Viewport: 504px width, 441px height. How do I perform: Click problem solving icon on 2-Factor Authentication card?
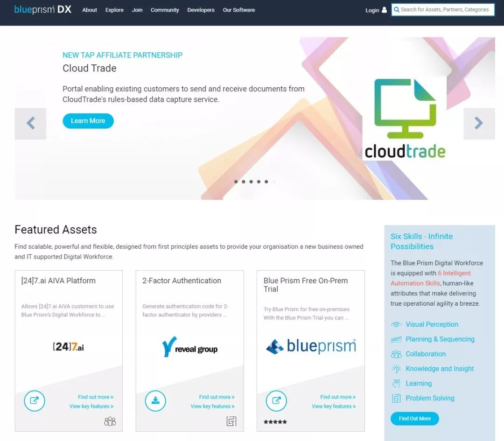click(x=231, y=421)
